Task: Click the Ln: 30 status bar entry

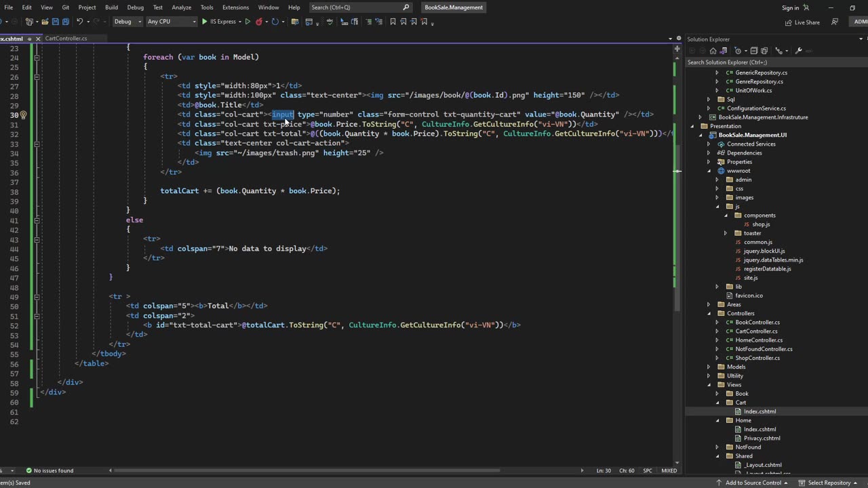Action: click(x=604, y=470)
